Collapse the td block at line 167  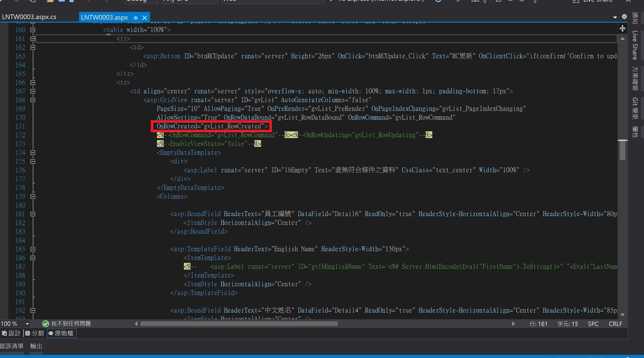pyautogui.click(x=33, y=91)
